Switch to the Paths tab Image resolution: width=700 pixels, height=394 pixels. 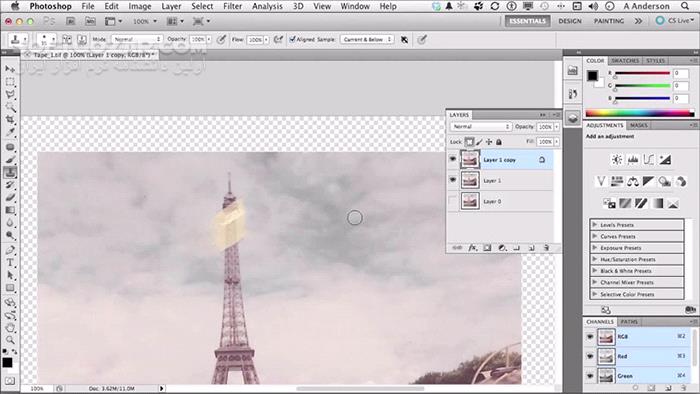point(629,322)
